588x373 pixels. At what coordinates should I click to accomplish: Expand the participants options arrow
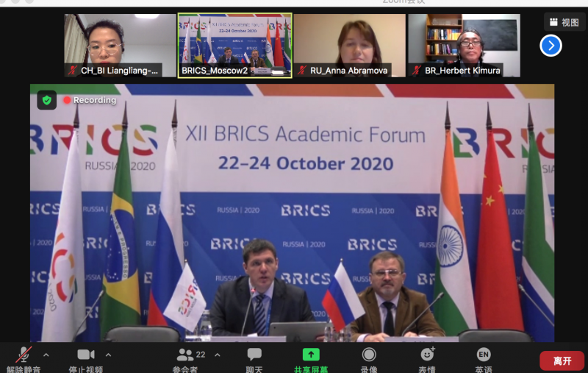218,355
